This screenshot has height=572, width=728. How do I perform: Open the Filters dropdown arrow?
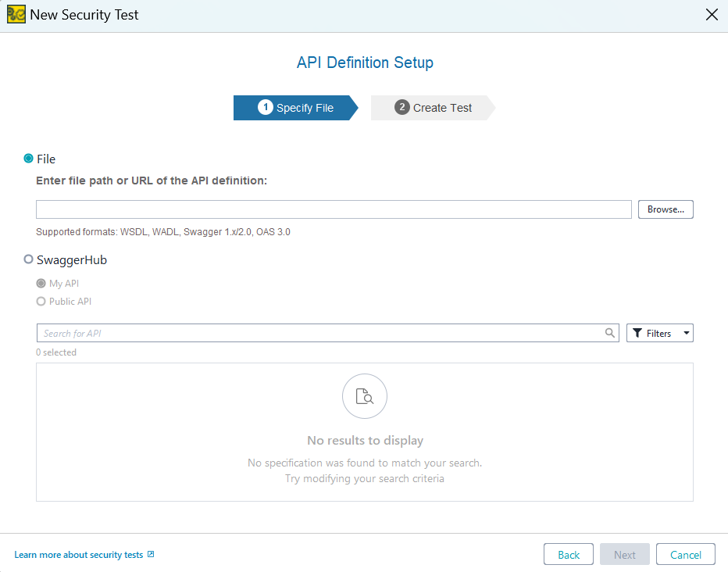685,333
